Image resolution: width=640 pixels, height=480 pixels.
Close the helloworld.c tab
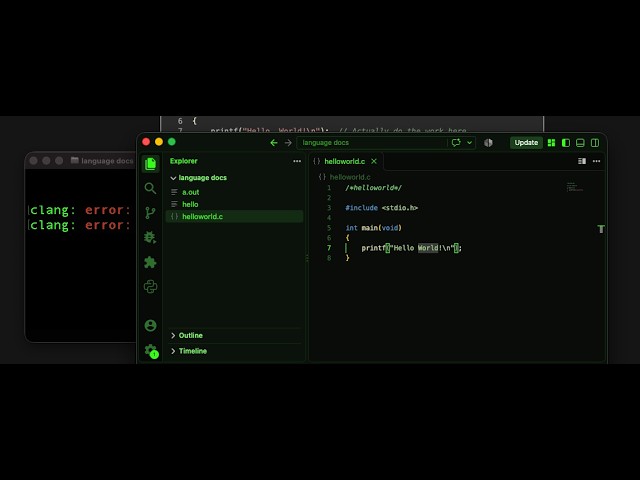(374, 161)
